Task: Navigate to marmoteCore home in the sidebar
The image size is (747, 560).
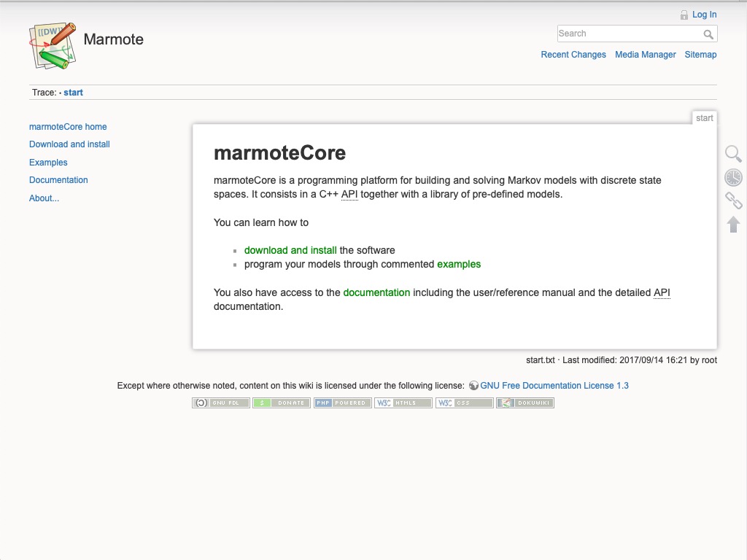Action: (68, 126)
